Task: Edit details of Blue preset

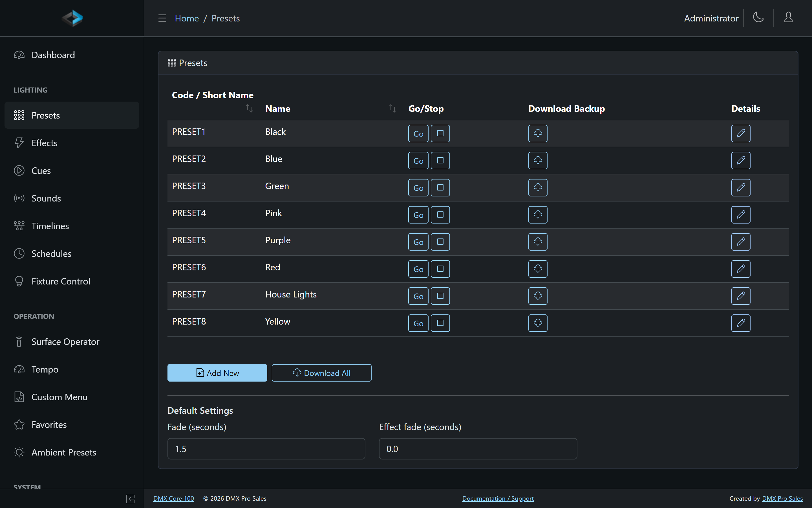Action: tap(741, 161)
